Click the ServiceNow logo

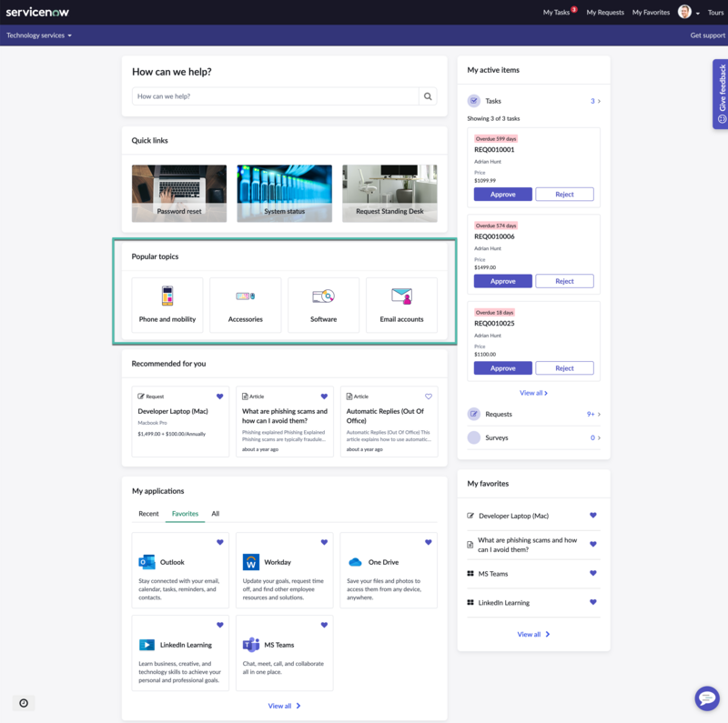click(x=37, y=12)
